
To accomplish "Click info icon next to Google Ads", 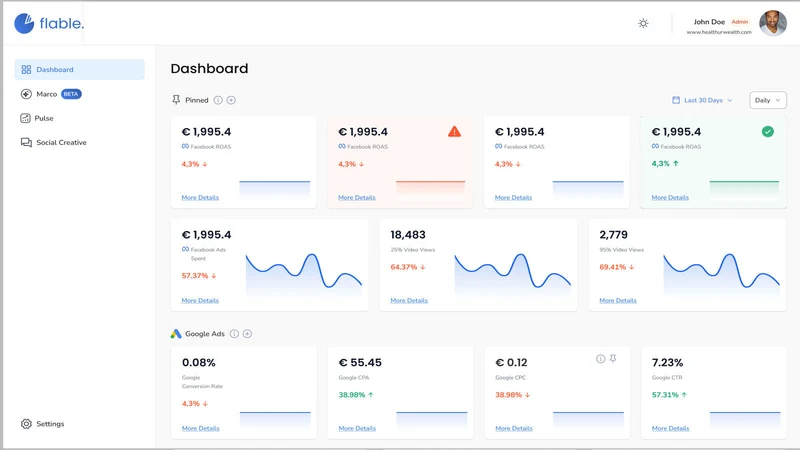I will point(234,334).
